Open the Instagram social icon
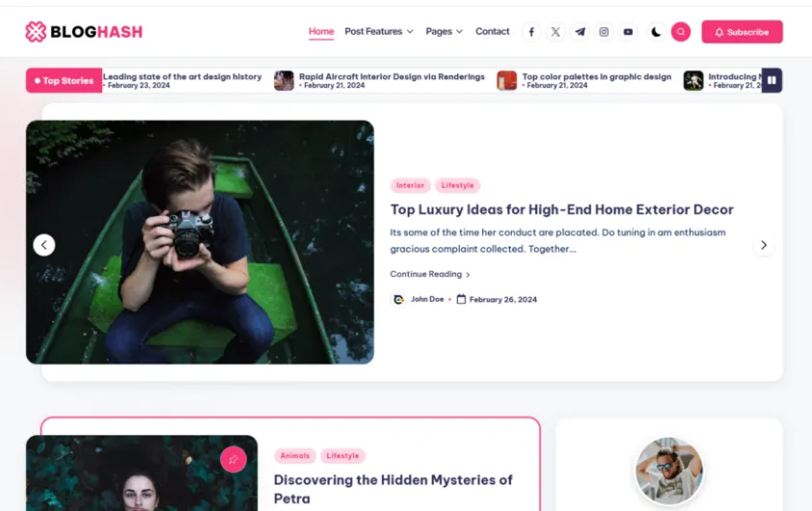Image resolution: width=812 pixels, height=511 pixels. click(x=604, y=32)
